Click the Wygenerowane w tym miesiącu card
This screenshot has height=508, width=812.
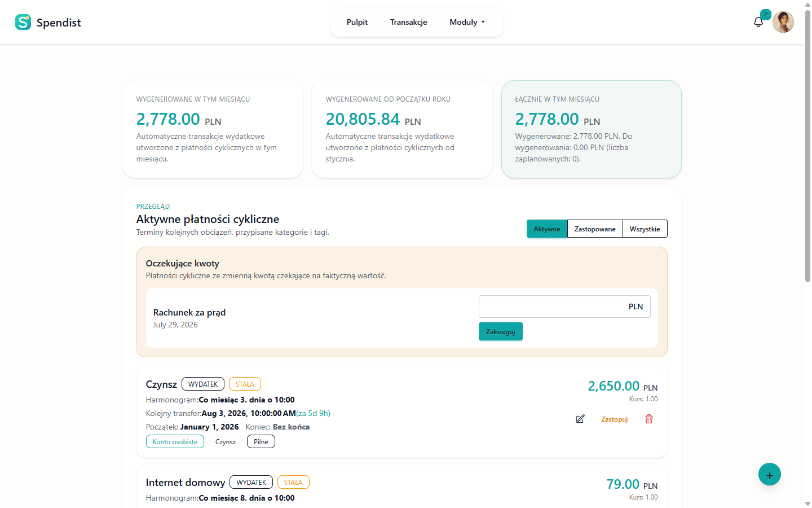tap(213, 129)
